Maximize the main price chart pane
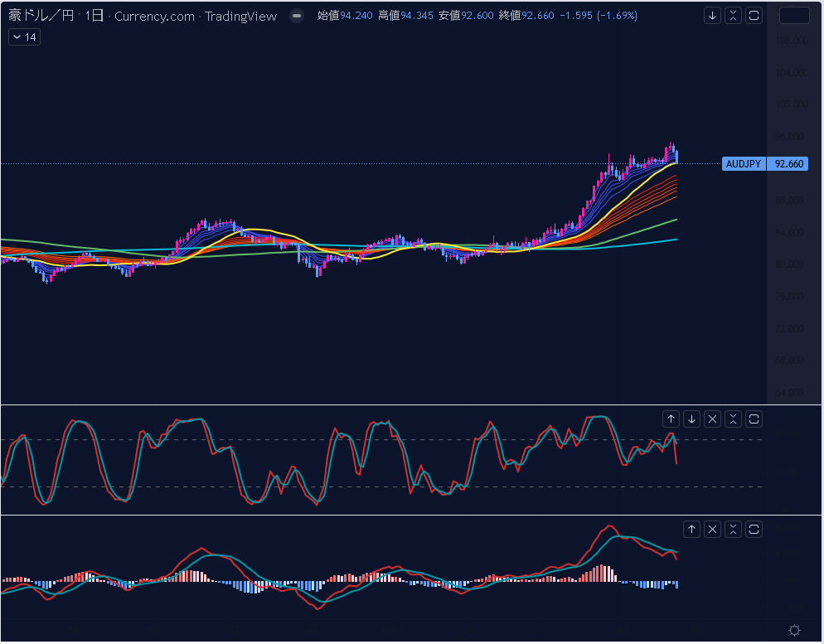The height and width of the screenshot is (644, 824). (x=754, y=16)
